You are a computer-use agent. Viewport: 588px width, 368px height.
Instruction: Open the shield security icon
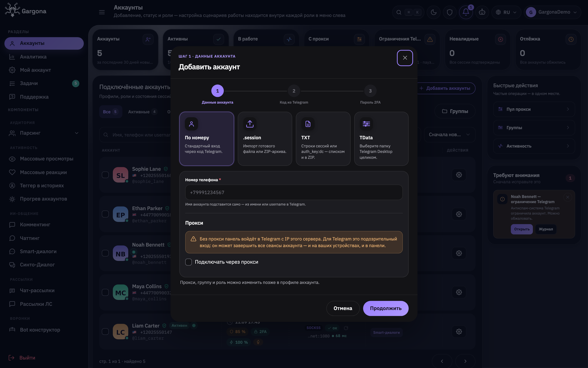click(x=450, y=12)
